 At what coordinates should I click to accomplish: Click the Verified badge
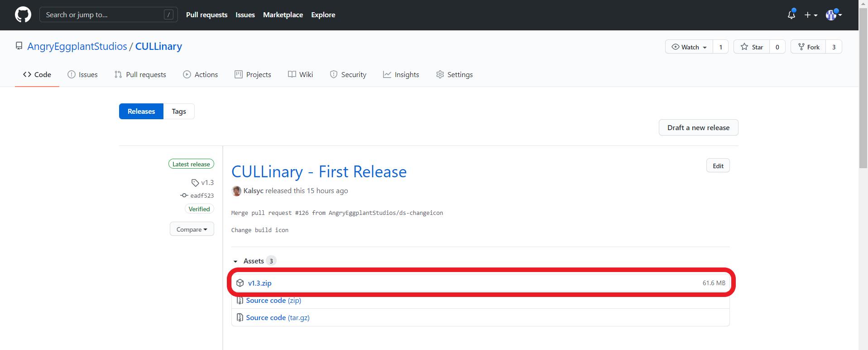click(199, 209)
